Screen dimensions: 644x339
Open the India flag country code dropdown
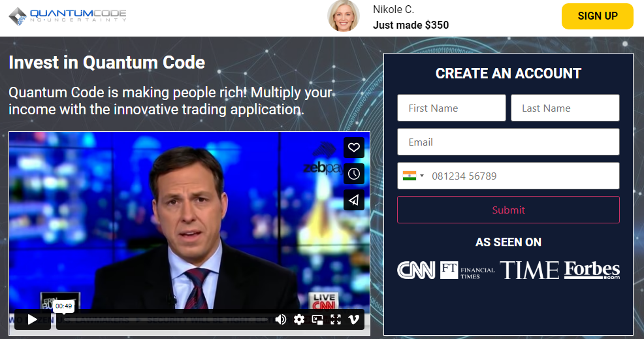413,176
